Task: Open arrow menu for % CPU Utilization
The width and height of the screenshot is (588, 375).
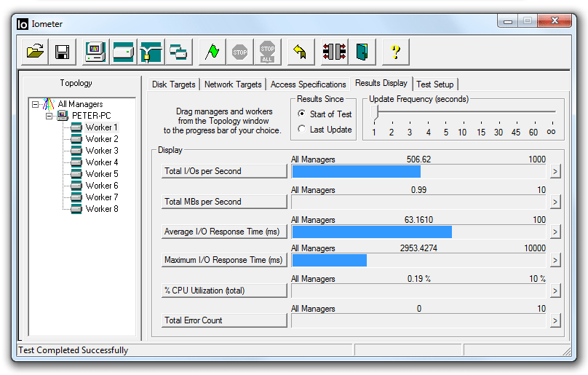Action: click(x=555, y=291)
